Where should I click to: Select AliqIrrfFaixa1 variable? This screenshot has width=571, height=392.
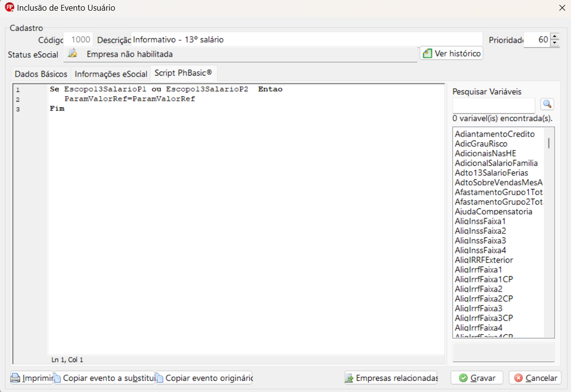[x=478, y=270]
